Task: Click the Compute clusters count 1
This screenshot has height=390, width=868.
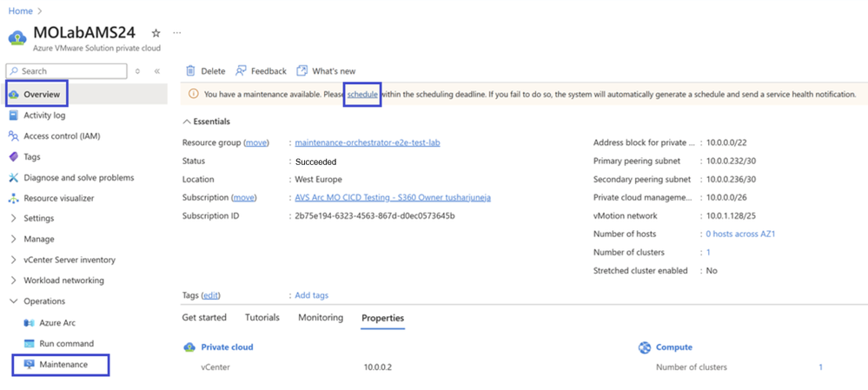Action: (820, 367)
